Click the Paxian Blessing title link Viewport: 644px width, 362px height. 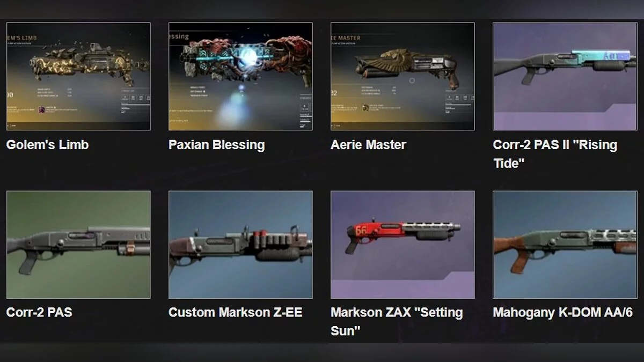(216, 145)
